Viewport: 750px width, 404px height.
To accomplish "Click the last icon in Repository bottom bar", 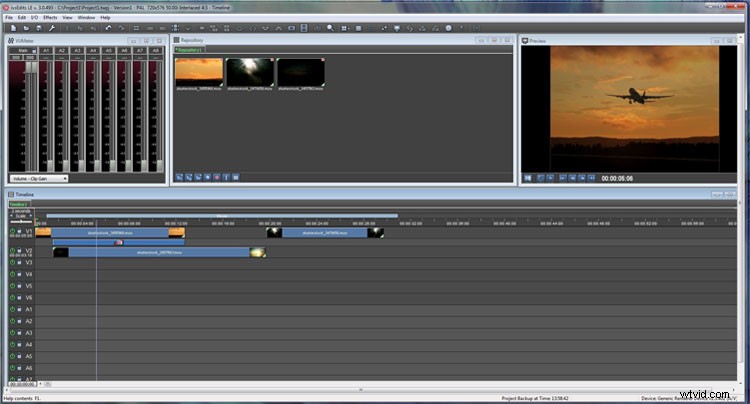I will click(236, 177).
